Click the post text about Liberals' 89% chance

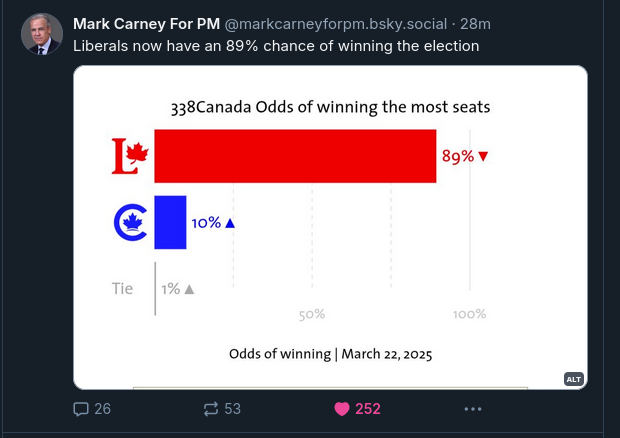point(276,46)
